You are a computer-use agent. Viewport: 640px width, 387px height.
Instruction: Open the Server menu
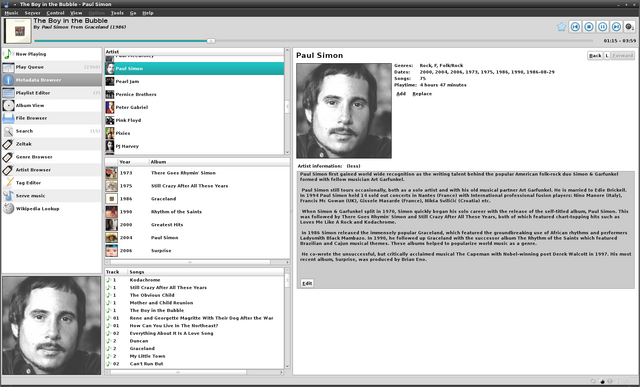click(32, 13)
